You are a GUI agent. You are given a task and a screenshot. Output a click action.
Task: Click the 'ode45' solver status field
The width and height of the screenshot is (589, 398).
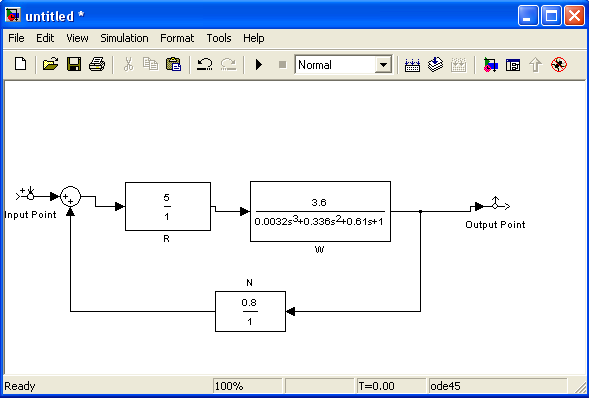497,386
